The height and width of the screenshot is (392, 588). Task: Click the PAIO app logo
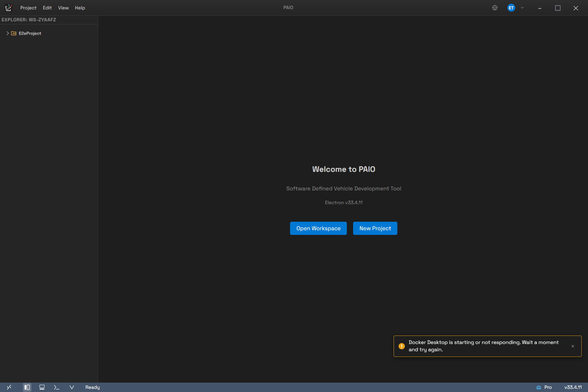[8, 8]
